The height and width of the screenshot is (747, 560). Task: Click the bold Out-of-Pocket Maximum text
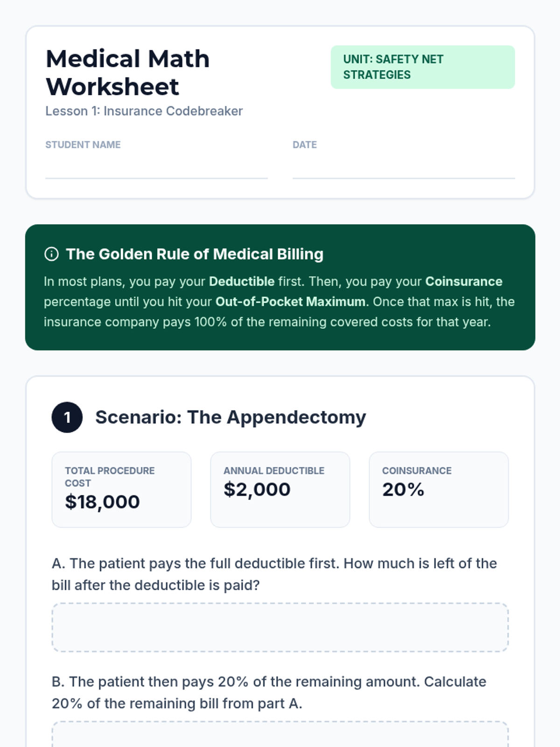290,302
